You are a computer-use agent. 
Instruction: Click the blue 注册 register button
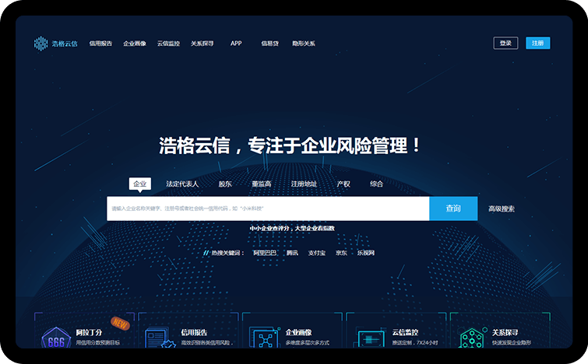(x=537, y=43)
